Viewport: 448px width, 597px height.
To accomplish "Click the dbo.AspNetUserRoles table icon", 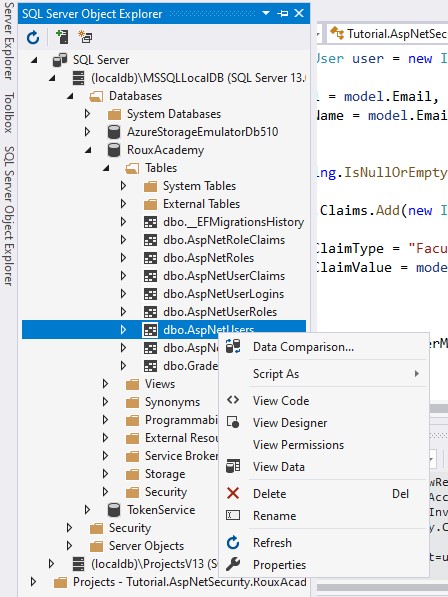I will (x=150, y=312).
